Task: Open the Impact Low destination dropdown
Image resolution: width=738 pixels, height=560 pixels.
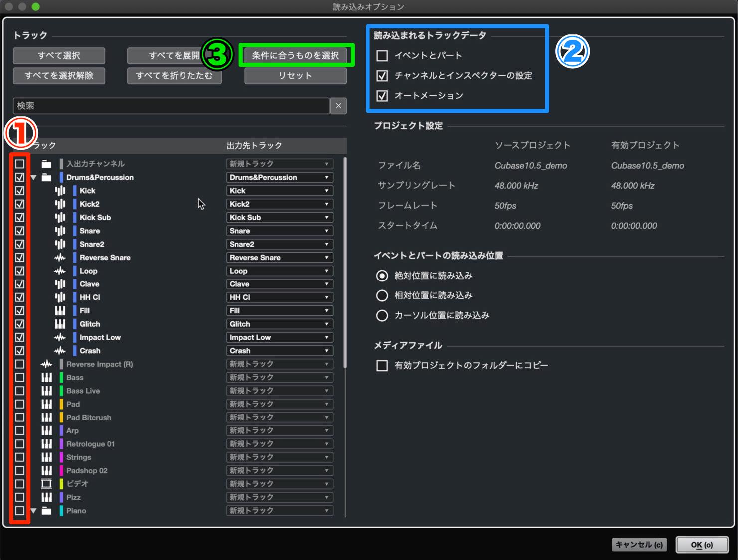Action: (x=280, y=337)
